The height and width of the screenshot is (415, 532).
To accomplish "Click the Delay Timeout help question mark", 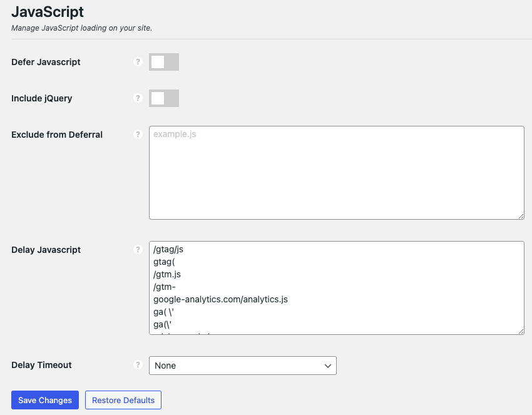I will (138, 365).
